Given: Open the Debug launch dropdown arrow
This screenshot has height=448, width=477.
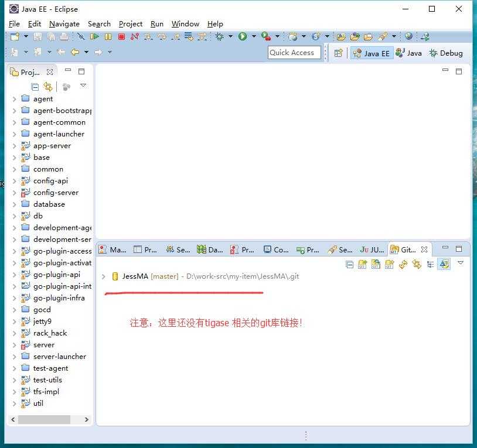Looking at the screenshot, I should coord(231,36).
